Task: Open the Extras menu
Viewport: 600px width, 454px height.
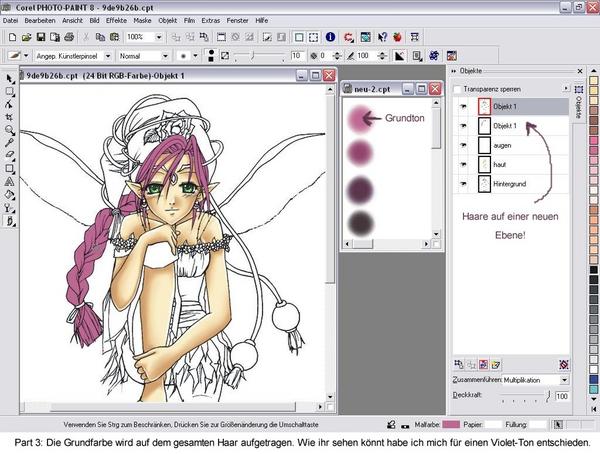Action: (211, 20)
